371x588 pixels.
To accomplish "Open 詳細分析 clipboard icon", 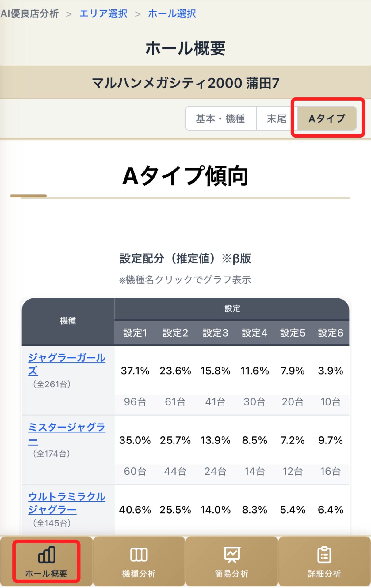I will [x=324, y=555].
